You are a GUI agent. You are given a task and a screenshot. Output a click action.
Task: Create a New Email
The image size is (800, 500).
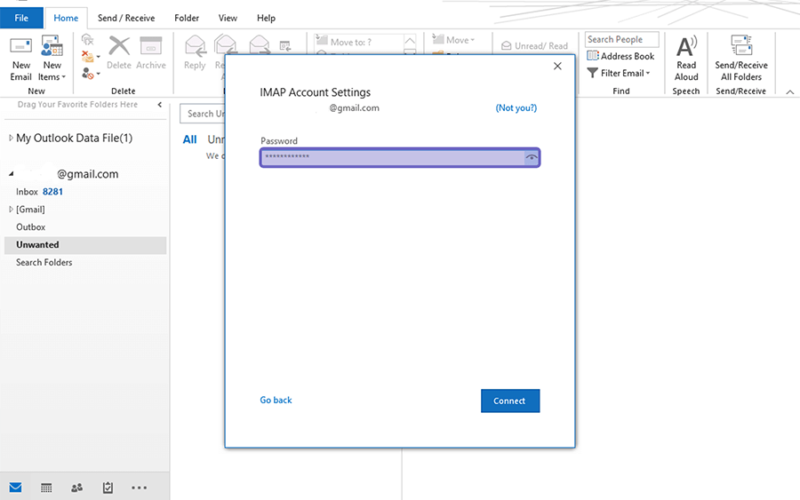pyautogui.click(x=21, y=59)
